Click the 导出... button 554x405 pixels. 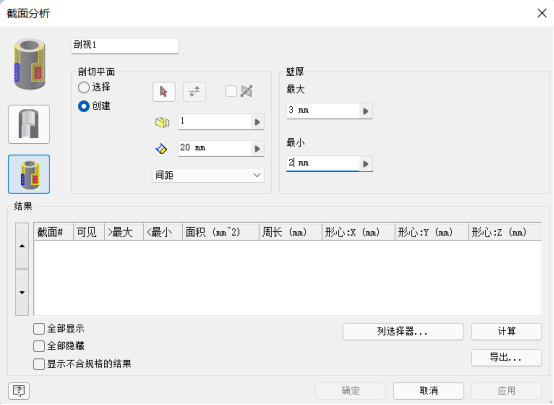pyautogui.click(x=506, y=358)
